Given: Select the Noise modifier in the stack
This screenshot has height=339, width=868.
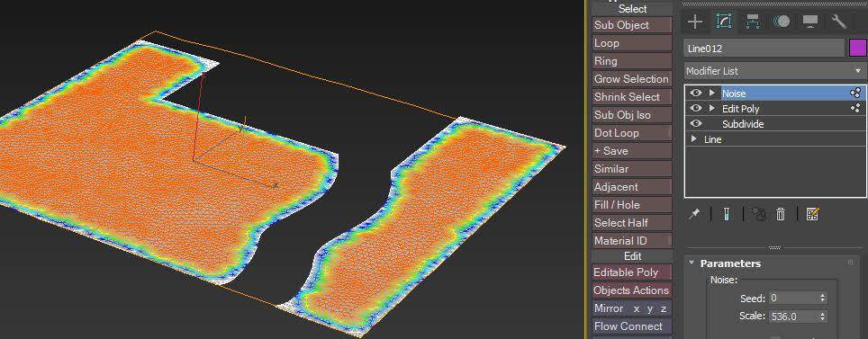Looking at the screenshot, I should 734,94.
